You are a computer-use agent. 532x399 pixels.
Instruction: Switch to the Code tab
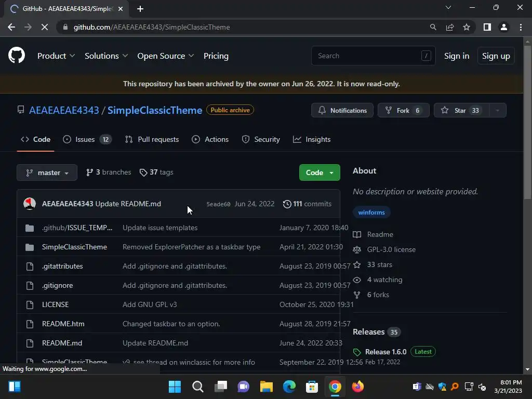(35, 139)
